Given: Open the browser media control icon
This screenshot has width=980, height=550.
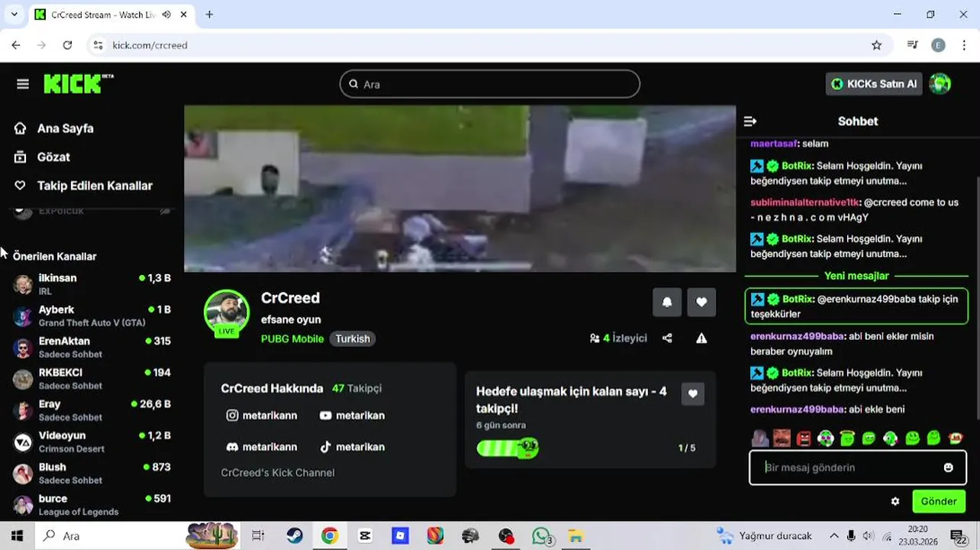Looking at the screenshot, I should 912,45.
